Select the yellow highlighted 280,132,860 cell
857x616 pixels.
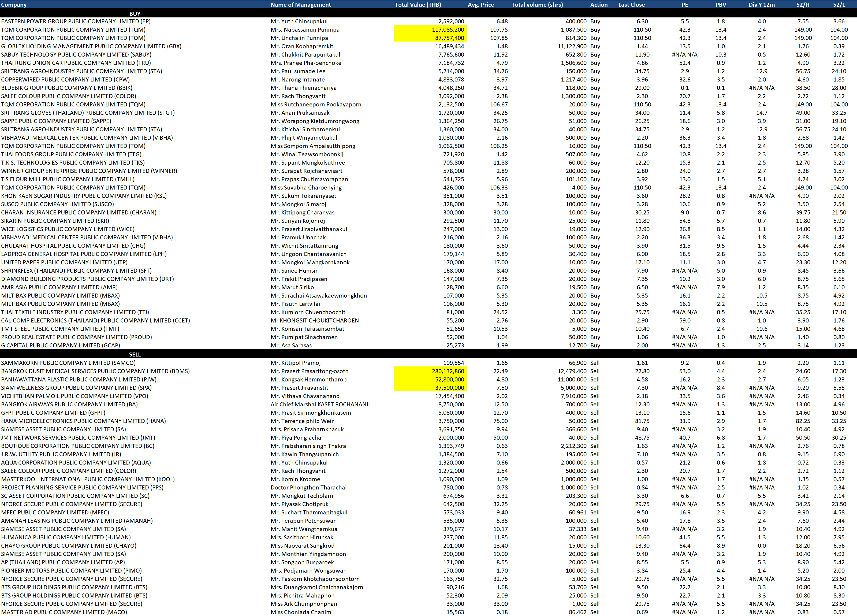pyautogui.click(x=430, y=371)
